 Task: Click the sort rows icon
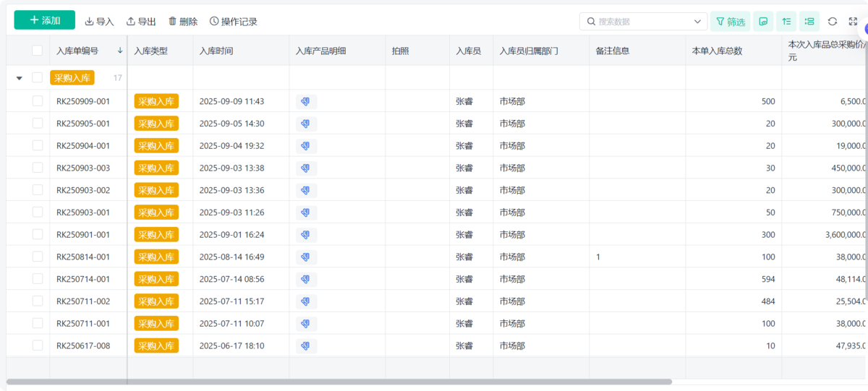[786, 22]
